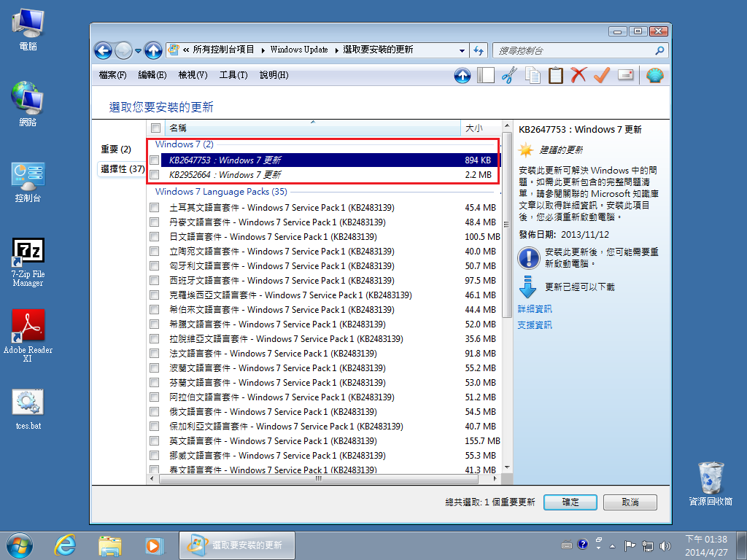Image resolution: width=747 pixels, height=560 pixels.
Task: Click the Action Center flag tray icon
Action: coord(630,545)
